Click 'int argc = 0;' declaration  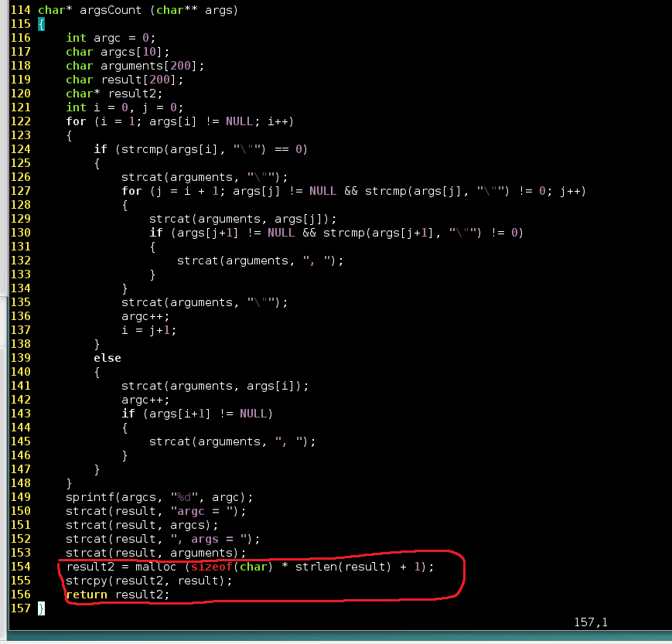click(111, 38)
